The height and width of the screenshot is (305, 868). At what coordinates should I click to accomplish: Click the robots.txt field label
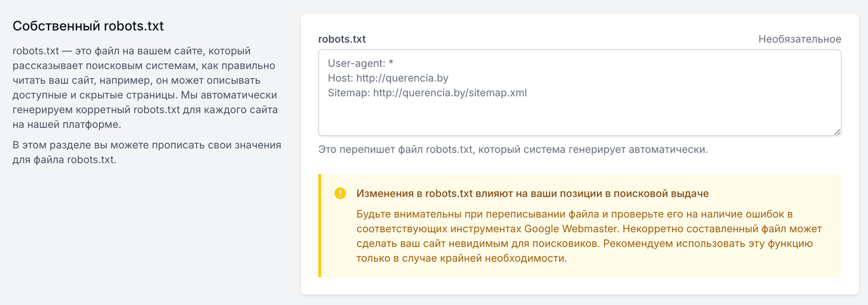[342, 39]
